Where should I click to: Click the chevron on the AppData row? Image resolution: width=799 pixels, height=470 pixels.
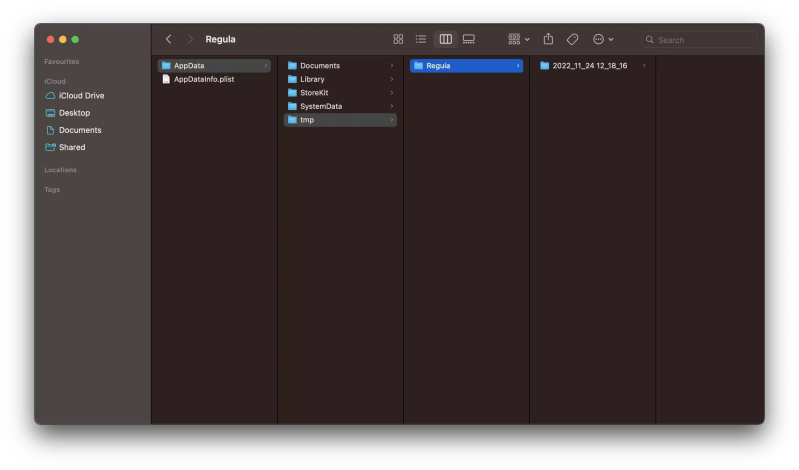pos(265,66)
